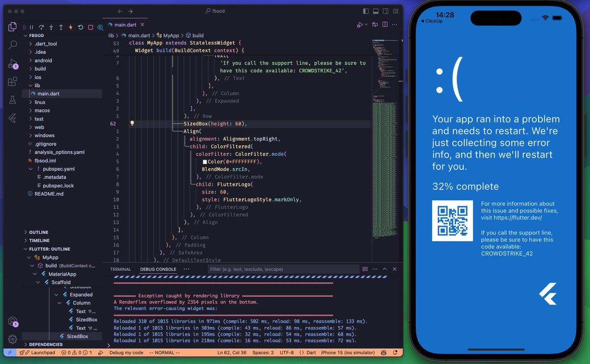Clear the debug console
The image size is (590, 364).
pos(365,269)
